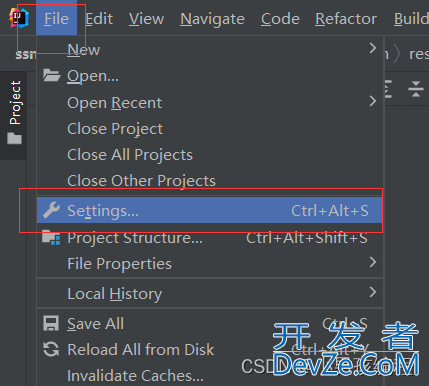Open the Code menu

coord(280,19)
